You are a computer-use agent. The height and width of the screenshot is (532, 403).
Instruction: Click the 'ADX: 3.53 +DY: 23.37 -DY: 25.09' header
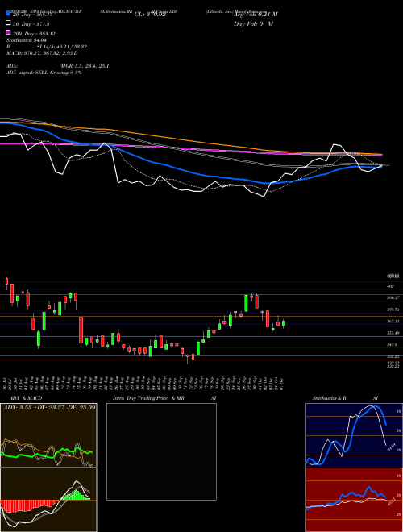pyautogui.click(x=49, y=407)
